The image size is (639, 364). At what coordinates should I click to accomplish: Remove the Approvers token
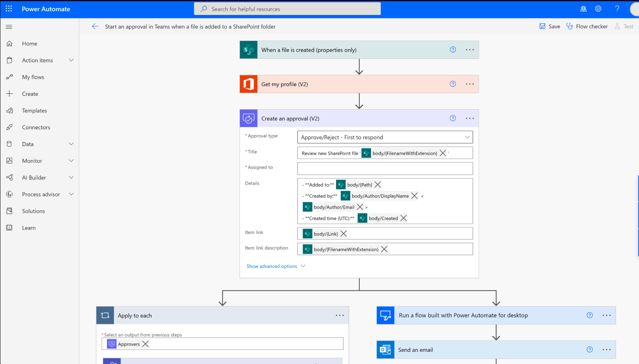[x=145, y=344]
